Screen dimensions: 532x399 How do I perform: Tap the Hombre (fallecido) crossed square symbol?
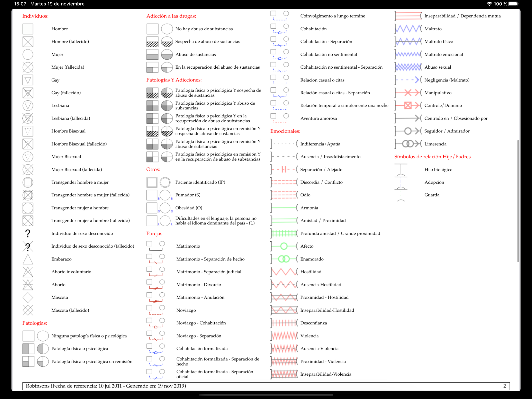[28, 42]
